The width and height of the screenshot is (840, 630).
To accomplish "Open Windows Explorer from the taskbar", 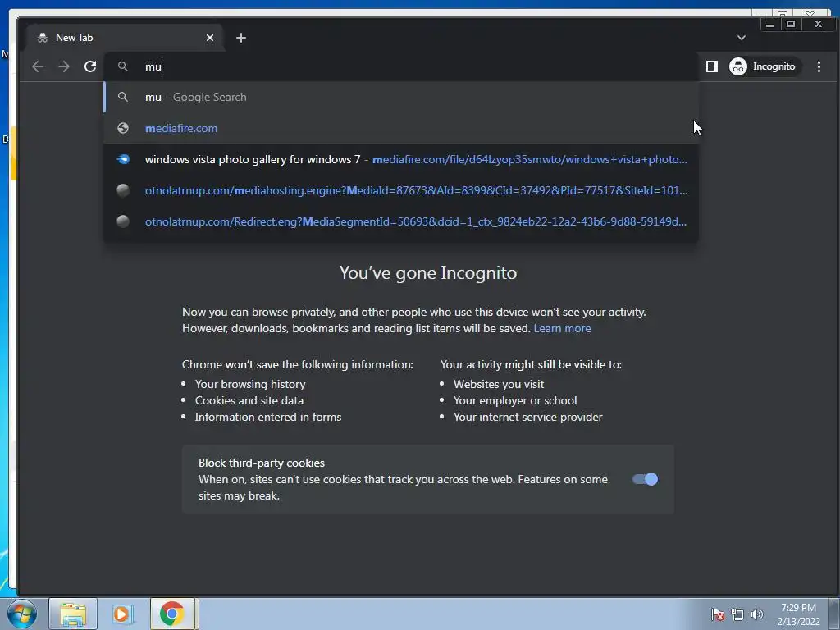I will coord(73,614).
